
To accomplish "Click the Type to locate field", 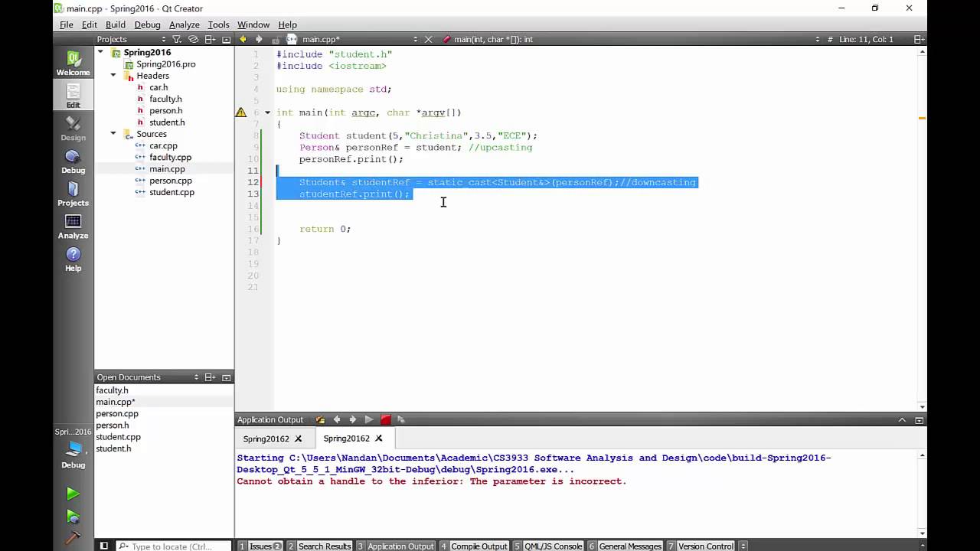I will pyautogui.click(x=174, y=546).
